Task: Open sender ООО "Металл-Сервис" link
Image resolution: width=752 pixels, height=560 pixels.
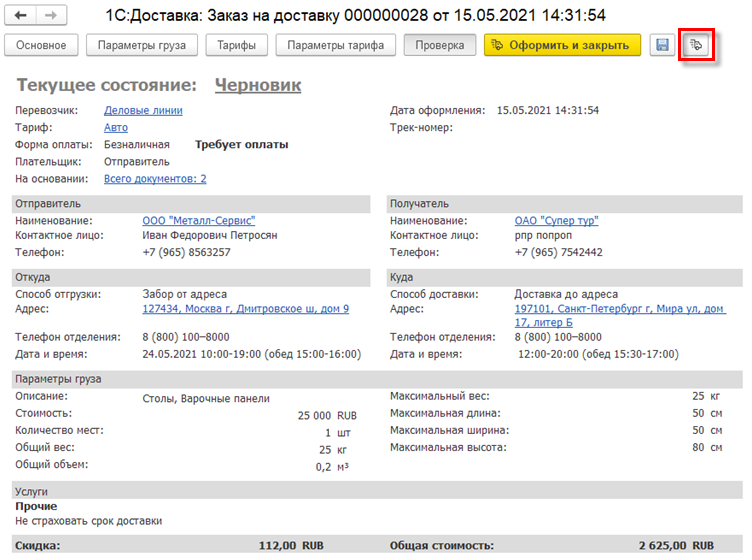Action: click(x=199, y=221)
